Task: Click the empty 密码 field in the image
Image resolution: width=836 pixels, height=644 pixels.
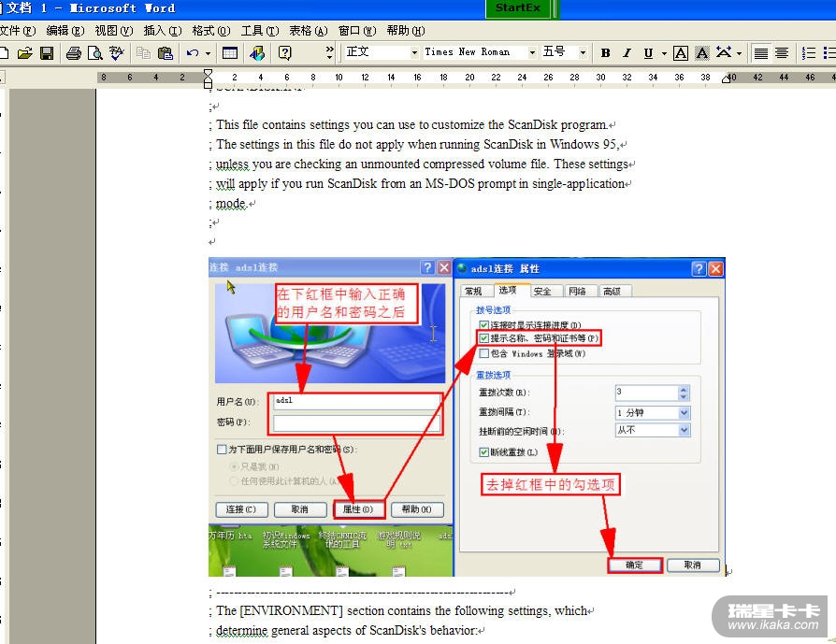Action: tap(356, 423)
